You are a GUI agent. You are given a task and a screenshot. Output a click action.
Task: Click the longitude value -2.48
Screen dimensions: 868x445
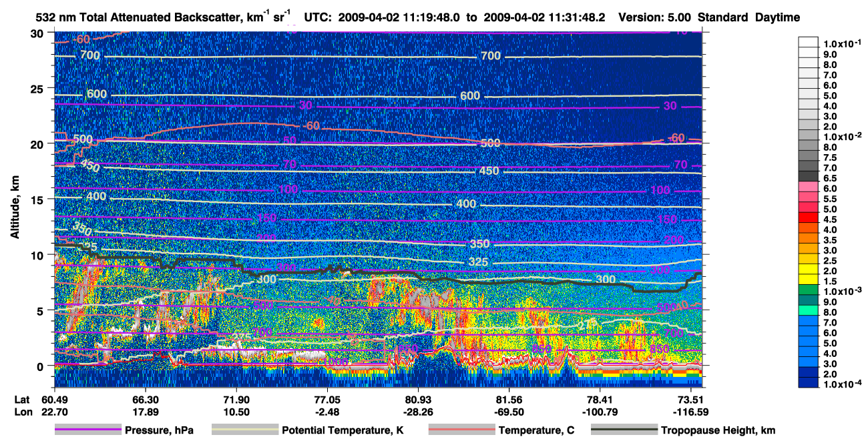[327, 412]
